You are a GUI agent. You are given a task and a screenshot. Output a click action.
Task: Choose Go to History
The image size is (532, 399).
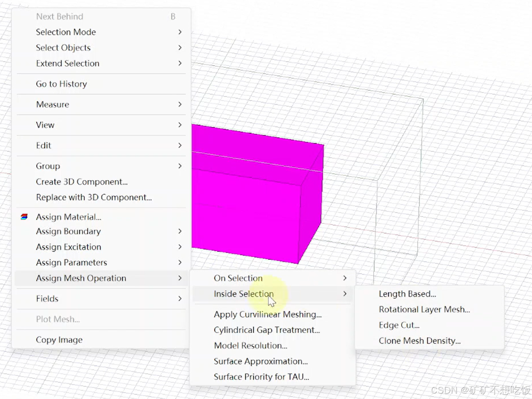pos(101,84)
